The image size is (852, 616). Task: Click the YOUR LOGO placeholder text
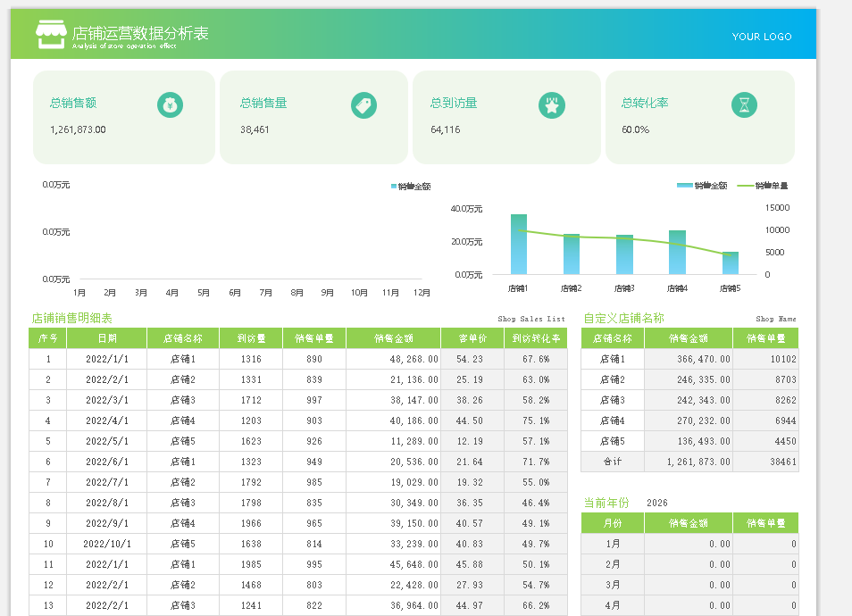click(762, 37)
